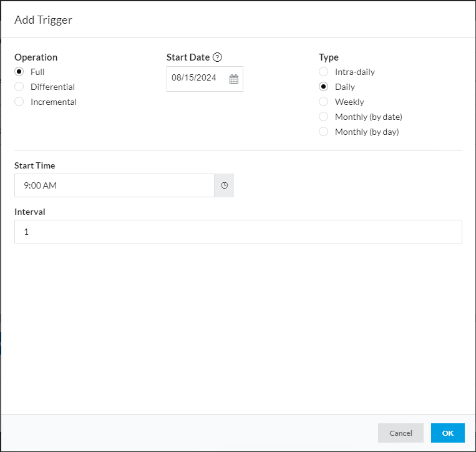
Task: Select the Full operation radio button
Action: tap(19, 72)
